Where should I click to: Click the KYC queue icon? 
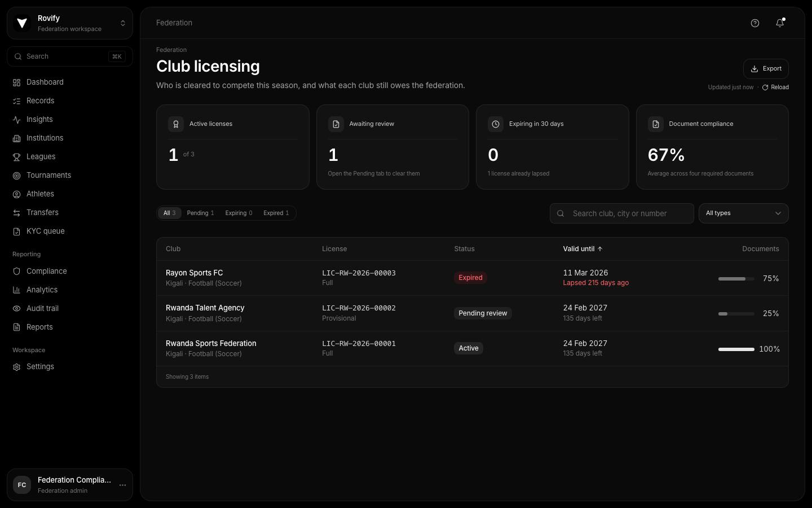[x=17, y=231]
